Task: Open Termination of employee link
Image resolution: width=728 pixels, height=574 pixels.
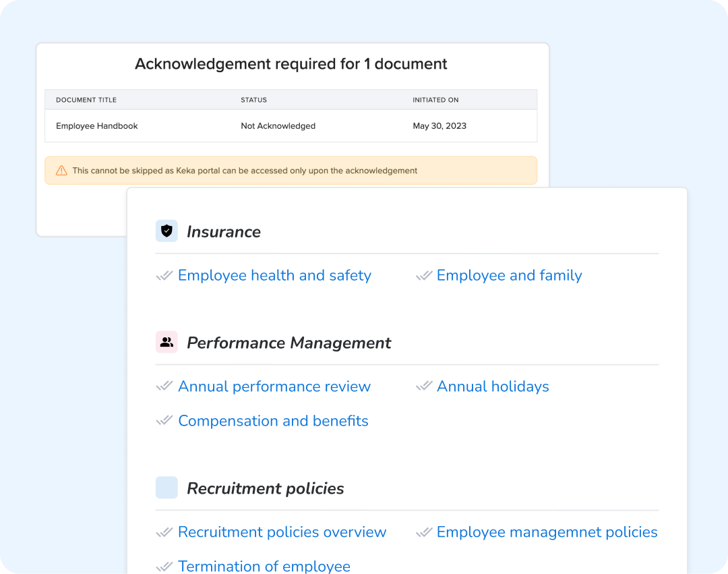Action: (x=264, y=566)
